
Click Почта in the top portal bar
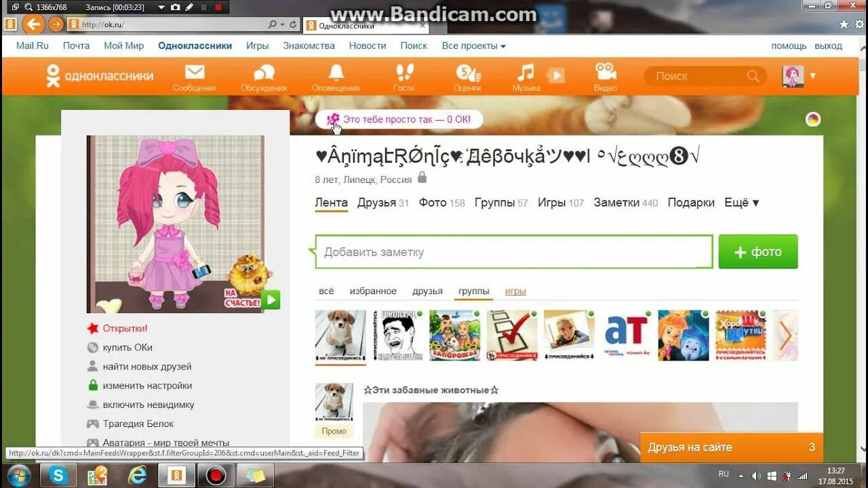[76, 45]
